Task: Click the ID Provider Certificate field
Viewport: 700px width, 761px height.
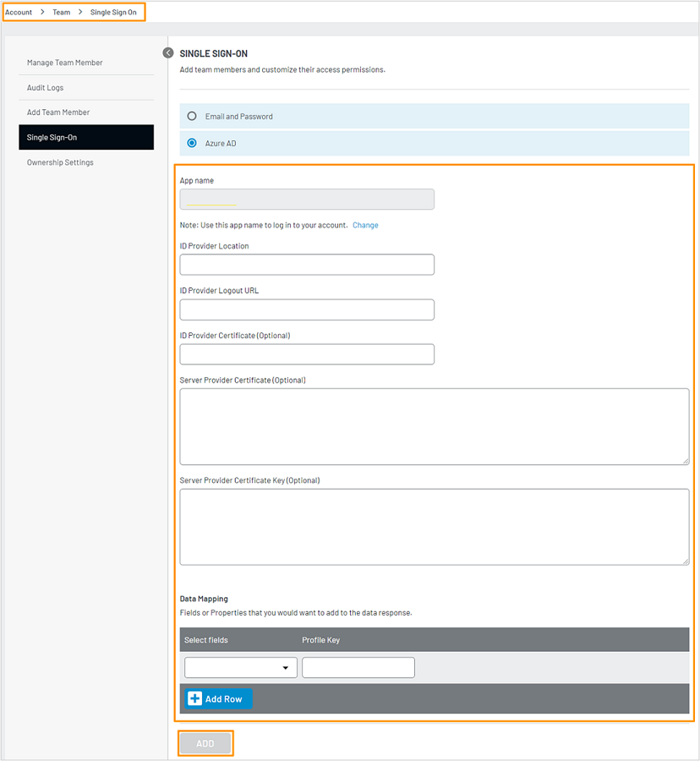Action: (306, 353)
